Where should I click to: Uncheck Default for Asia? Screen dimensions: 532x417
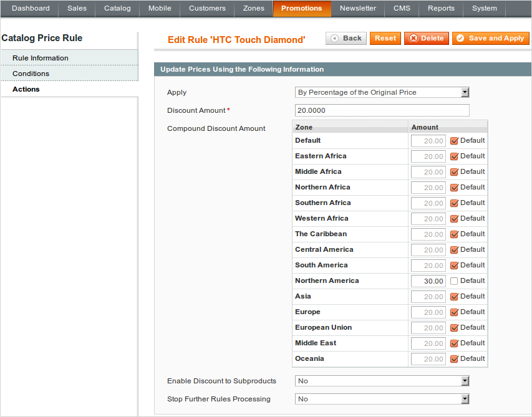(x=454, y=297)
